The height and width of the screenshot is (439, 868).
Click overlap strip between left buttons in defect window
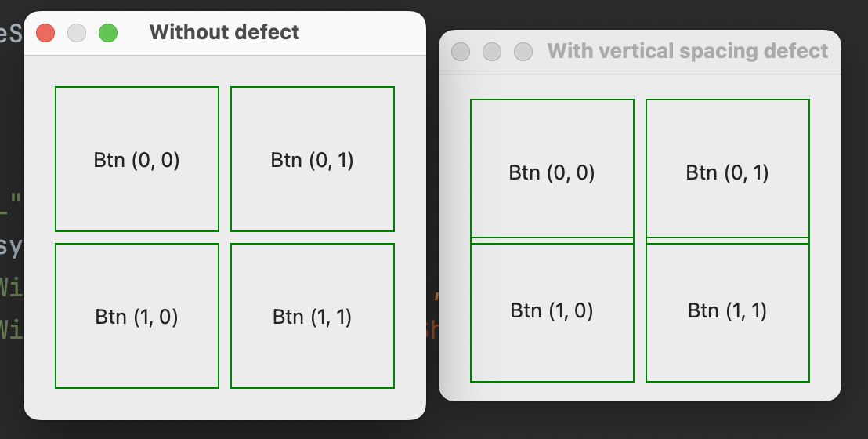tap(552, 241)
